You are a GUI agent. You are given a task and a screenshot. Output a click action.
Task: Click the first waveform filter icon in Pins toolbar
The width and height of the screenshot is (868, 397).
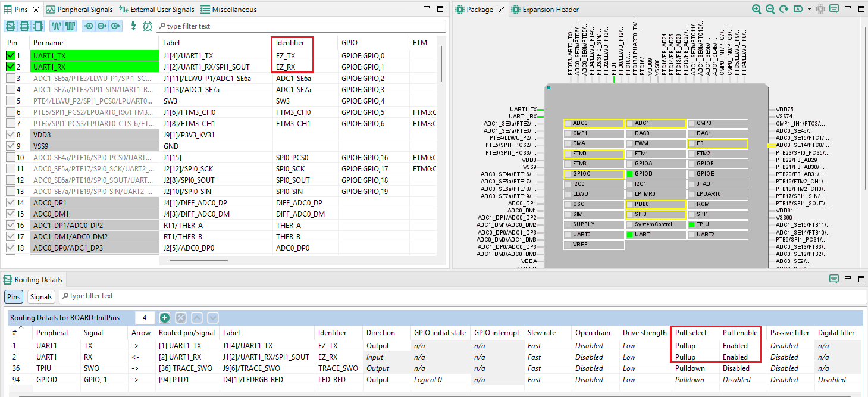point(56,26)
